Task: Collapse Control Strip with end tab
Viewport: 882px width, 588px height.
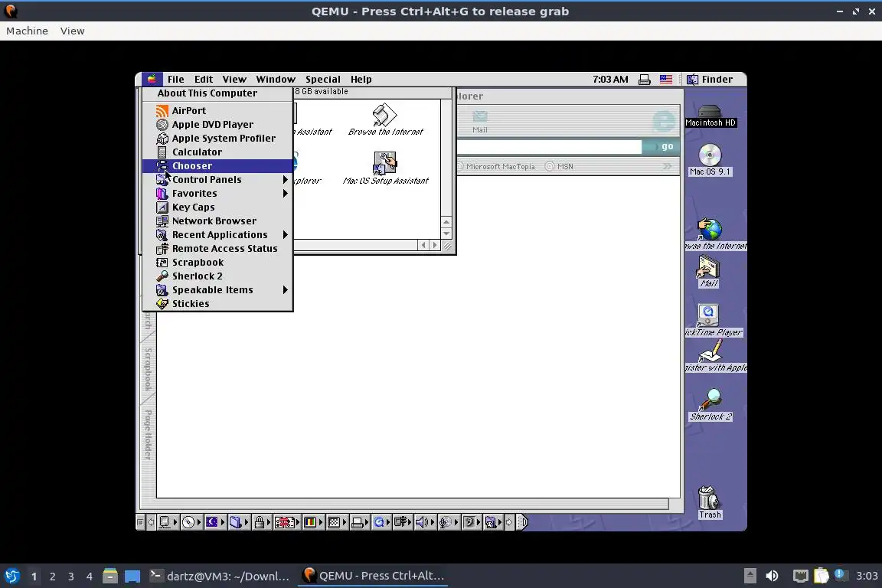Action: 522,522
